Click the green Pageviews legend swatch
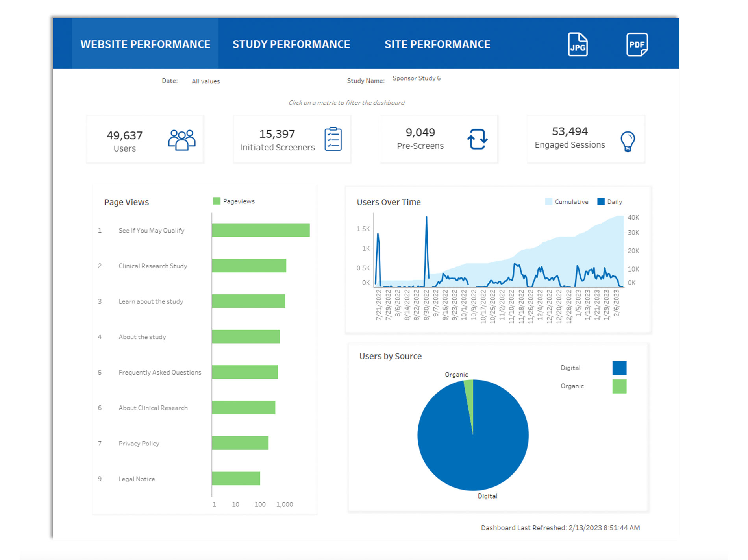This screenshot has width=748, height=560. coord(217,201)
